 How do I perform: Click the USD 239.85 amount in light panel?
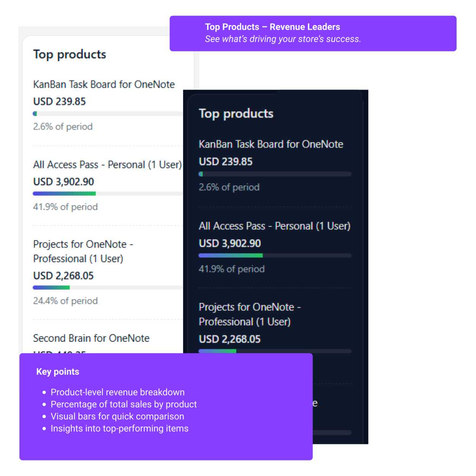(59, 101)
